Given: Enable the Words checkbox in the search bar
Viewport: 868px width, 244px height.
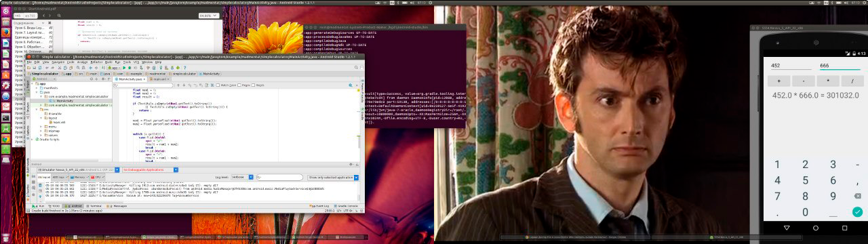Looking at the screenshot, I should click(253, 85).
